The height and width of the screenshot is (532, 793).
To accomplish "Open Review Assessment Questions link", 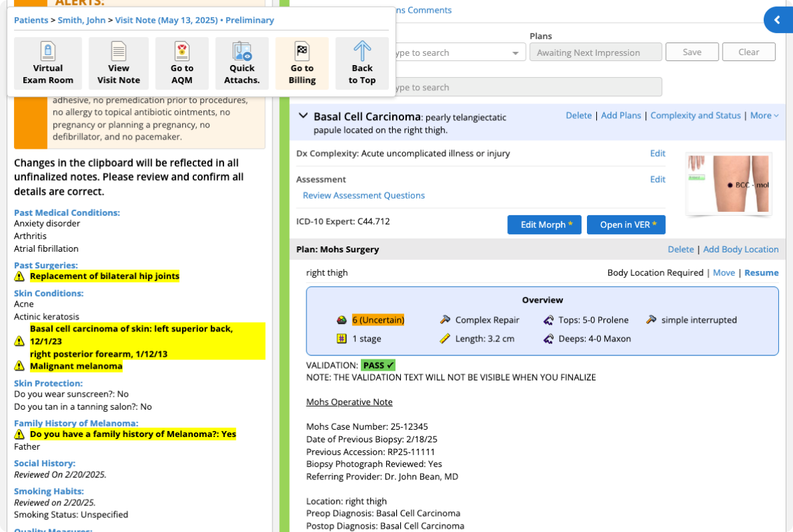I will (364, 195).
